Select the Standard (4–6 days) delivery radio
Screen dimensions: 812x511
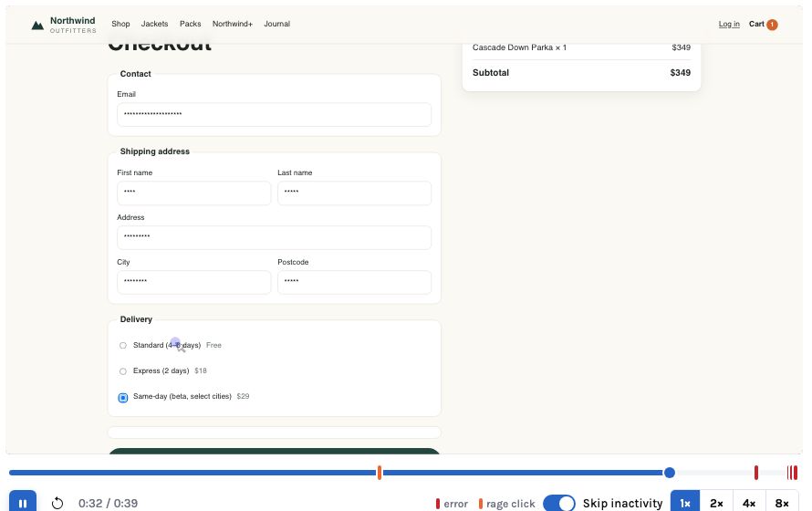click(123, 345)
